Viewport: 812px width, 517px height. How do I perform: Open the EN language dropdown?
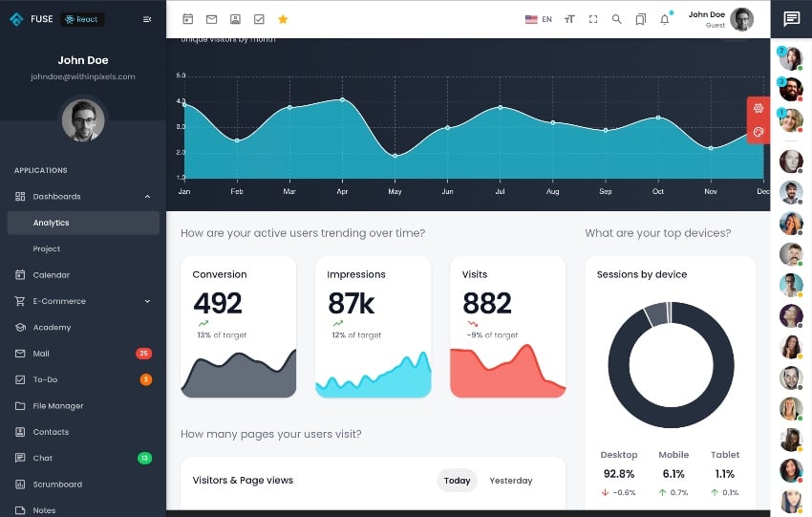point(539,19)
